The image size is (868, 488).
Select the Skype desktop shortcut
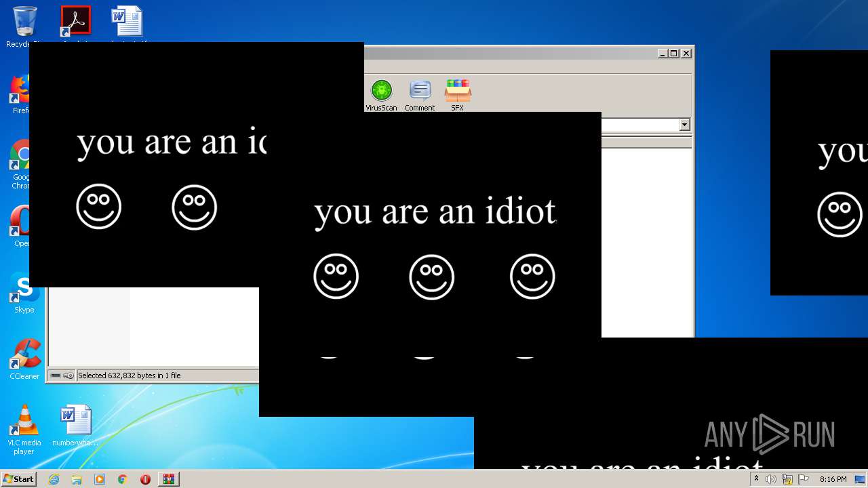(24, 293)
